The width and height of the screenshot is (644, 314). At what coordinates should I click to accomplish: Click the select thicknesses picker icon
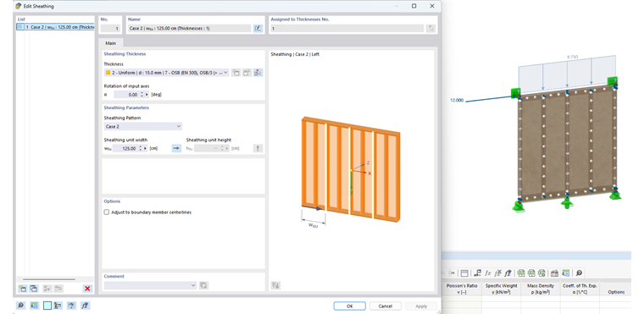pyautogui.click(x=430, y=28)
